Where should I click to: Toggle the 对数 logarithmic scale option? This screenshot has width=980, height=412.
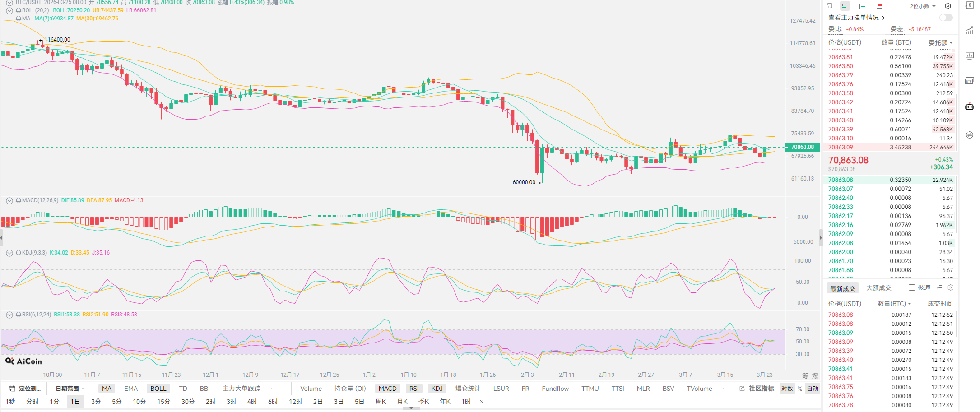787,389
